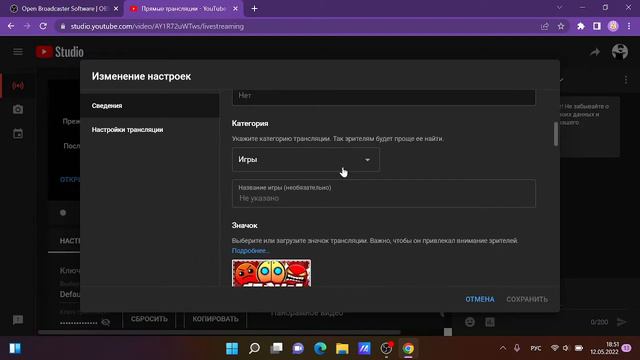Image resolution: width=640 pixels, height=360 pixels.
Task: Bookmark this page with the star icon
Action: [x=561, y=26]
